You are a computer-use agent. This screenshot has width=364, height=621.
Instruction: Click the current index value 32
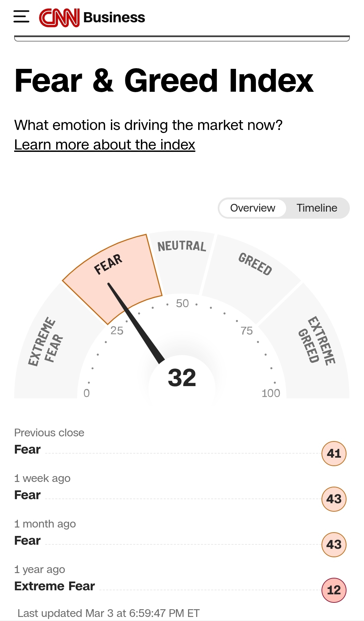[x=182, y=377]
